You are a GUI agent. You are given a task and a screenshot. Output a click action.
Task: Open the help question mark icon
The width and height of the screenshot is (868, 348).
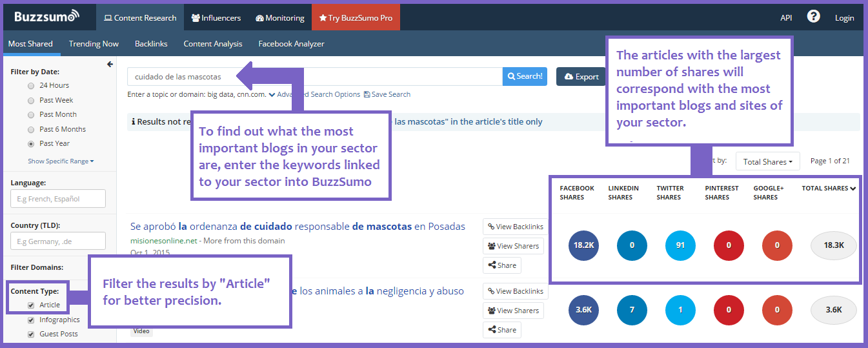(x=813, y=17)
